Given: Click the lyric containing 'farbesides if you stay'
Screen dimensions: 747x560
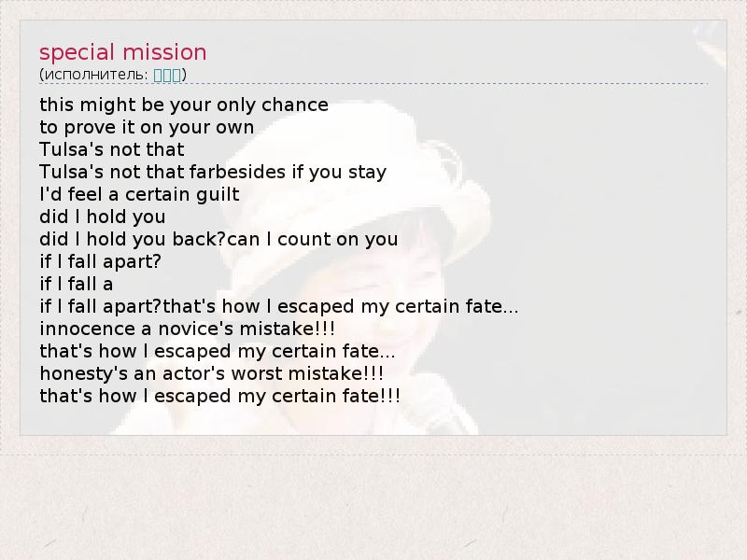Looking at the screenshot, I should pos(213,172).
